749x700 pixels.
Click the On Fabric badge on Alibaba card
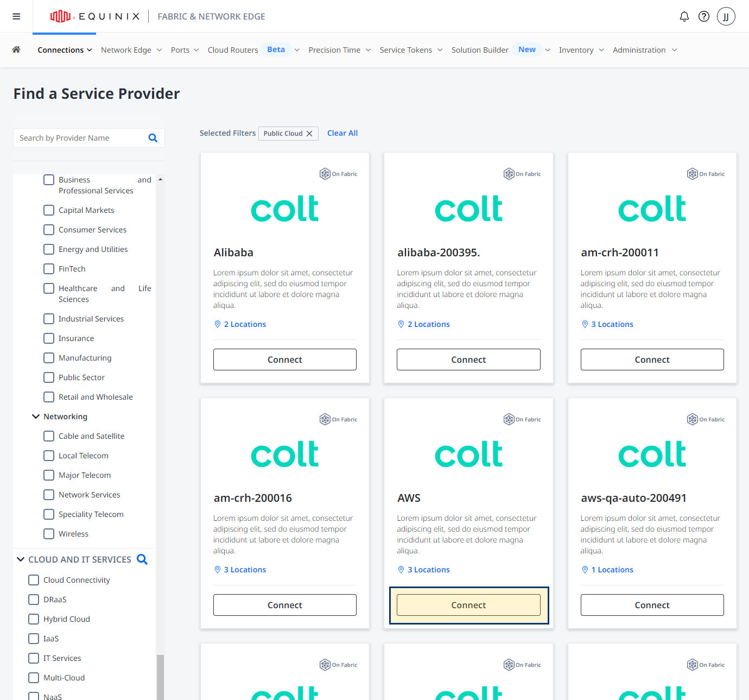339,174
